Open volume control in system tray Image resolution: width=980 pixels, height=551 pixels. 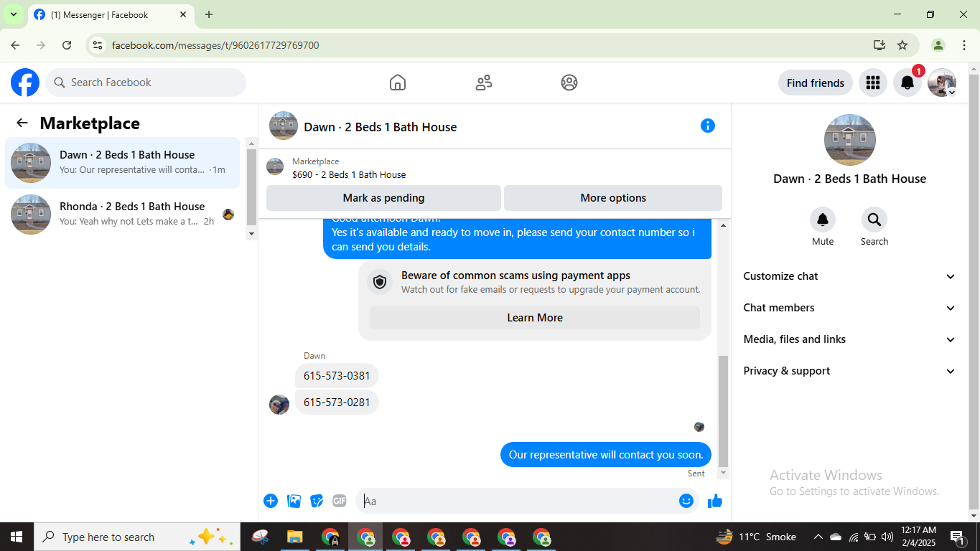[887, 537]
